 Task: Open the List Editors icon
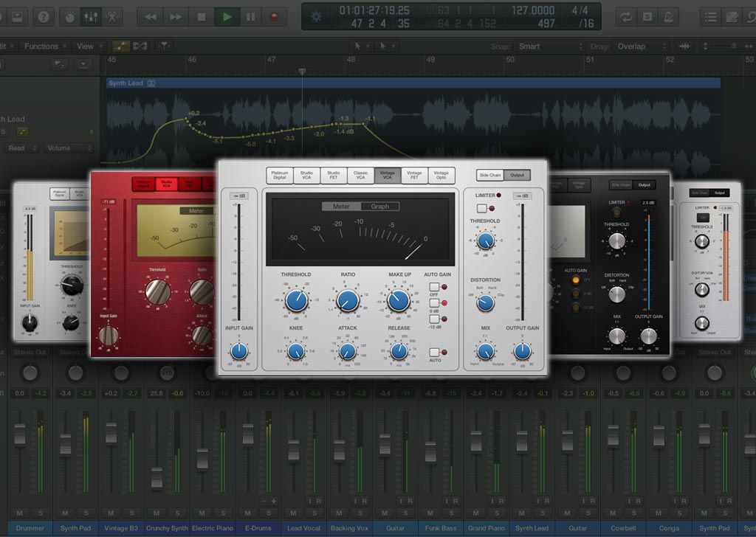[x=710, y=18]
